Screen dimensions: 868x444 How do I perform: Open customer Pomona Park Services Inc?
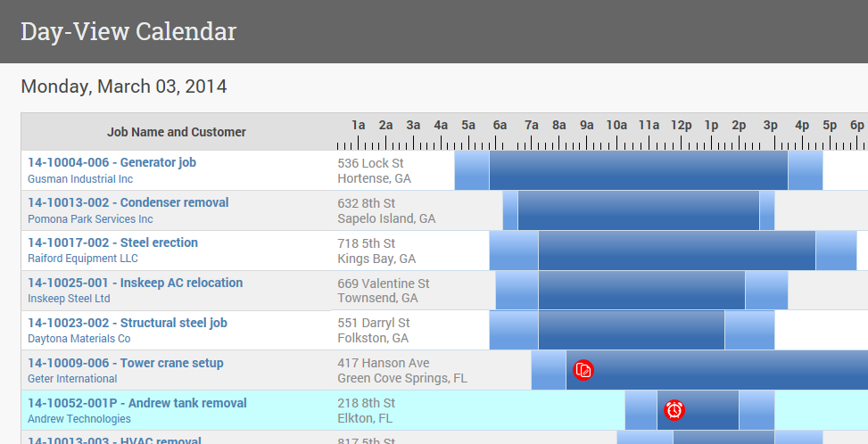pyautogui.click(x=90, y=219)
